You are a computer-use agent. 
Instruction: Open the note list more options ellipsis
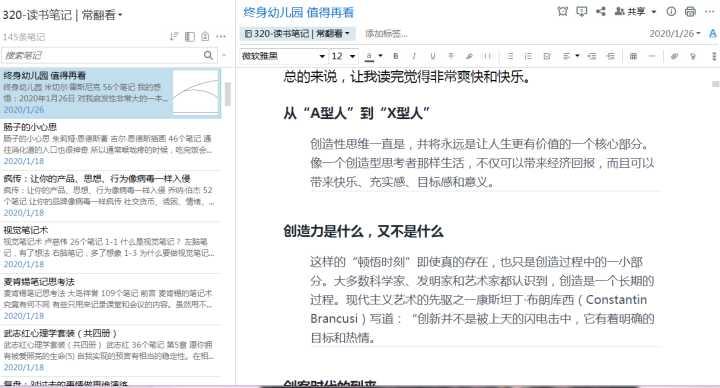click(x=221, y=36)
